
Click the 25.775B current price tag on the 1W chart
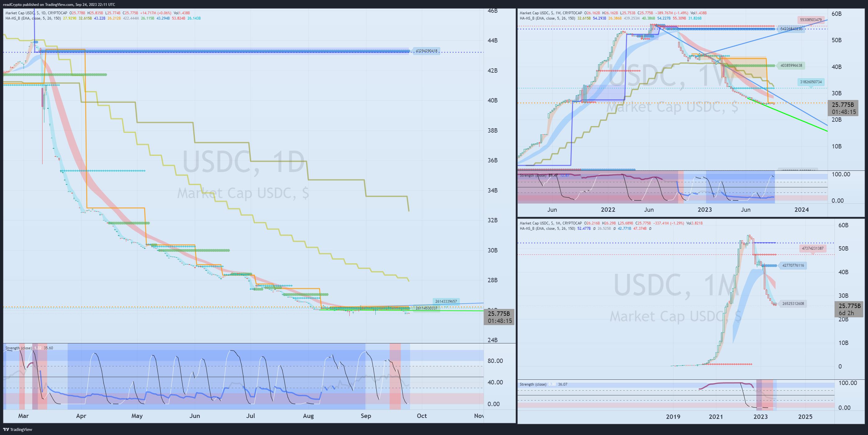click(843, 108)
